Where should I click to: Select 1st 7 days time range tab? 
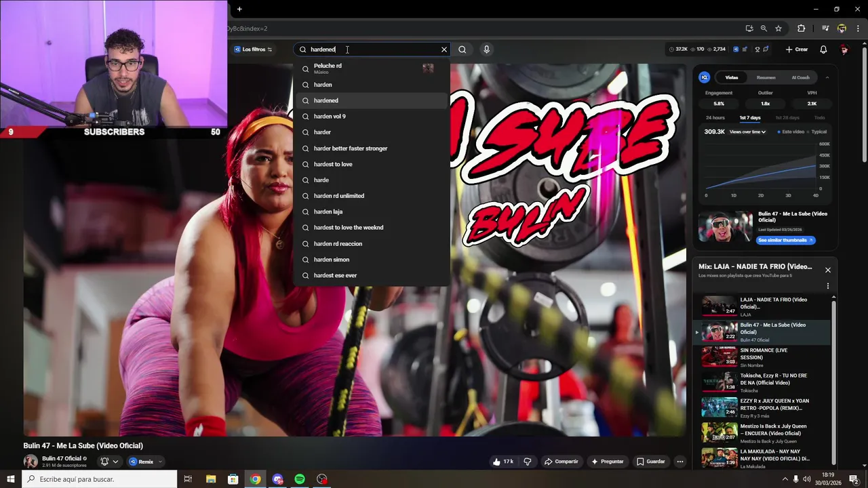coord(749,118)
